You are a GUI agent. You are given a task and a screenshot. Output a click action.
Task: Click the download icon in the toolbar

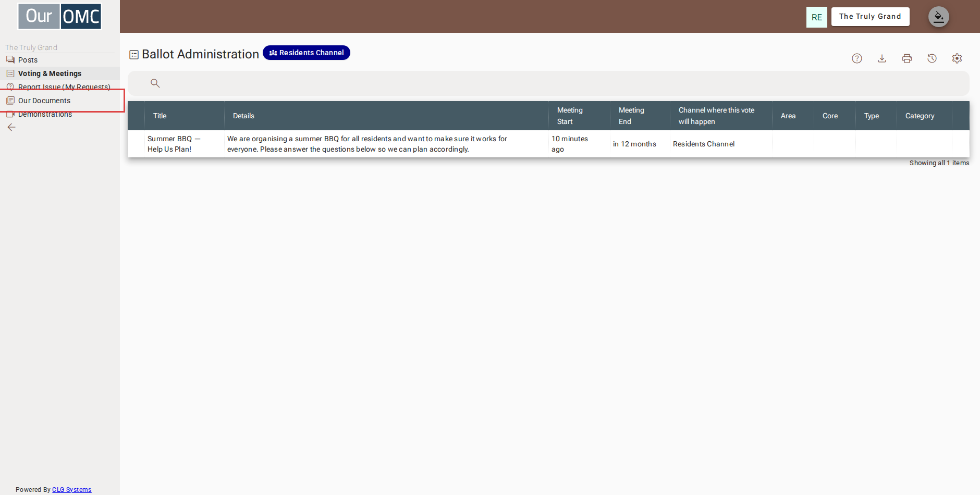pyautogui.click(x=882, y=58)
